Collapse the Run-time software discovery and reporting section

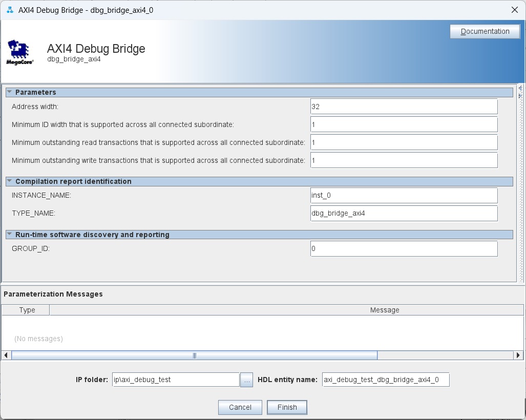[9, 234]
